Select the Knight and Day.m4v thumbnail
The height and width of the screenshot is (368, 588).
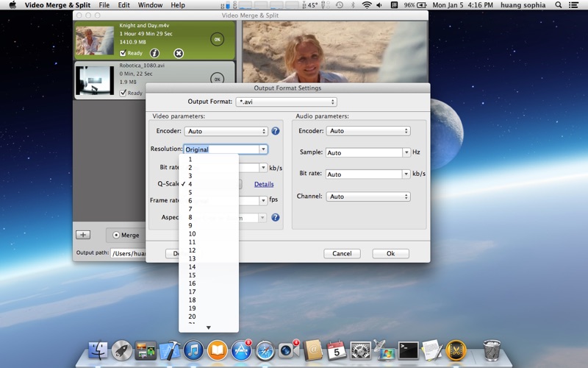coord(95,40)
